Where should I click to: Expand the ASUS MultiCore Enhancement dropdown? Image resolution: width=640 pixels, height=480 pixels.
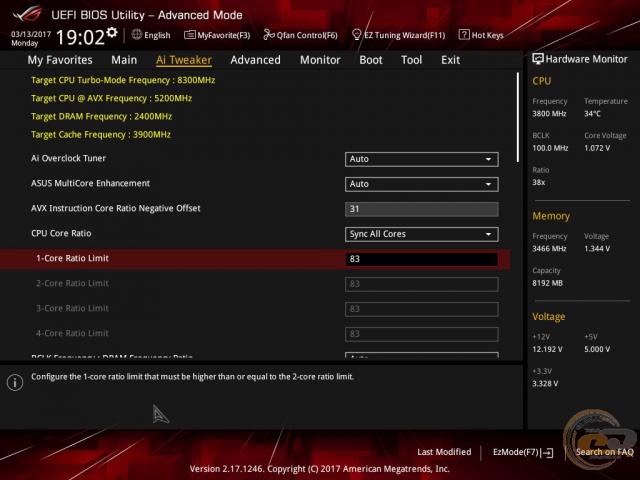(x=422, y=184)
